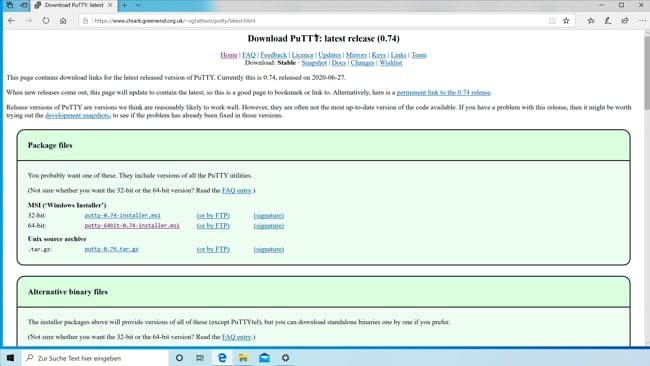Open the Updates link
The height and width of the screenshot is (366, 650).
(x=330, y=55)
